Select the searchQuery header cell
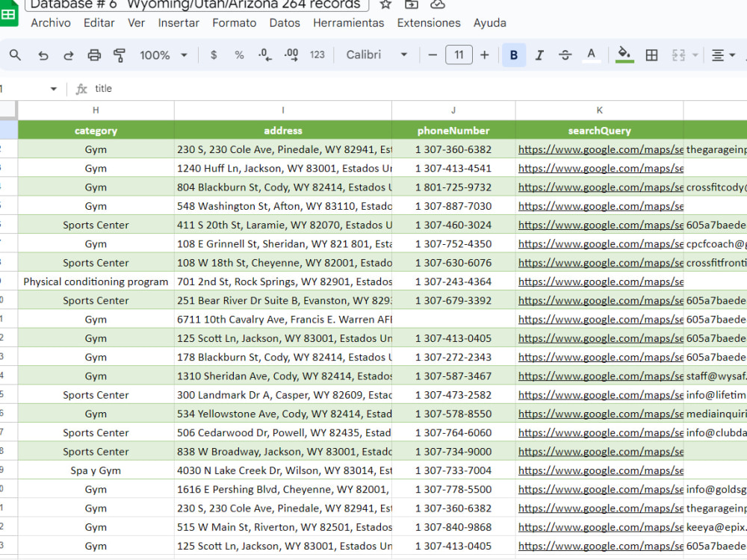Screen dimensions: 747x560 (x=599, y=131)
